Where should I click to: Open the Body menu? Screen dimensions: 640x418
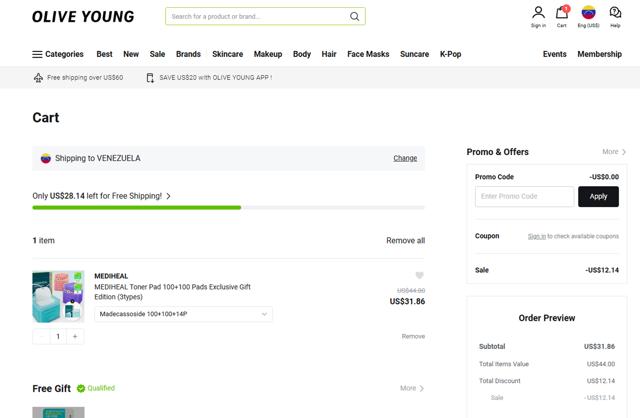pos(302,54)
